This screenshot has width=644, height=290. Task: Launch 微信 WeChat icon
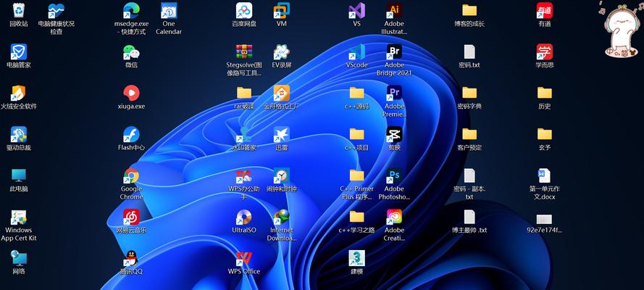tap(131, 52)
